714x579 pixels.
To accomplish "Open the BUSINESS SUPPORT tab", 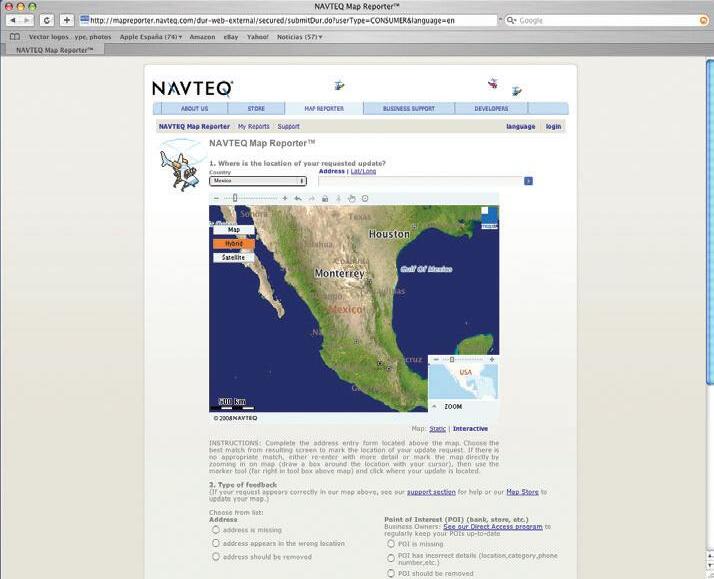I will click(x=409, y=109).
